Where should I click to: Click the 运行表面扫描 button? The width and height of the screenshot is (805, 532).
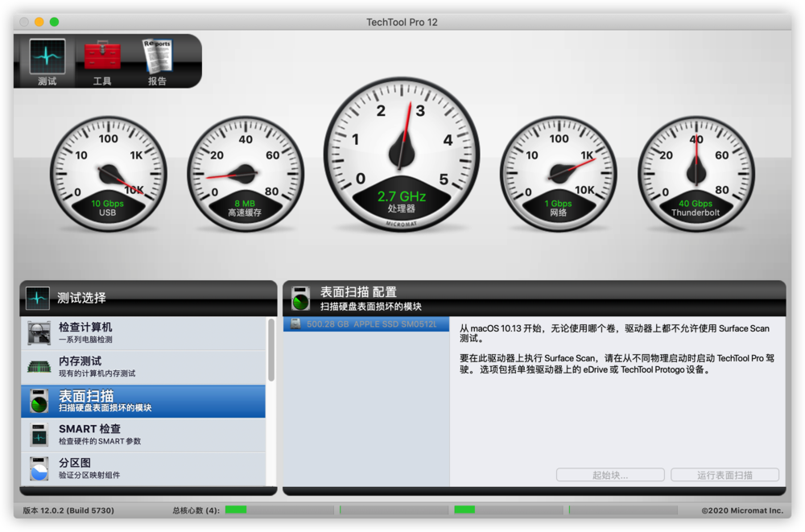point(724,475)
